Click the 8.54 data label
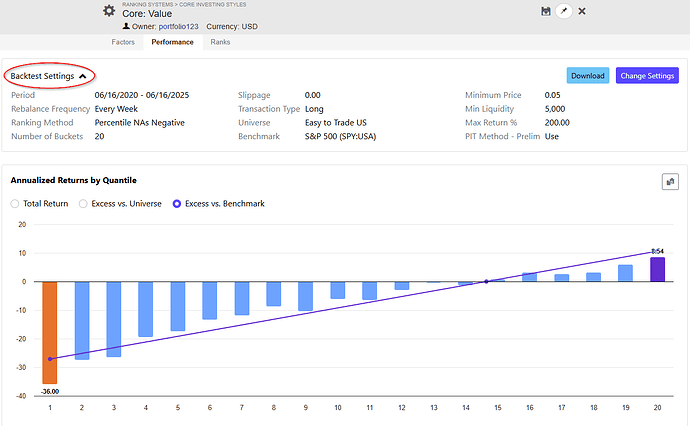 657,251
